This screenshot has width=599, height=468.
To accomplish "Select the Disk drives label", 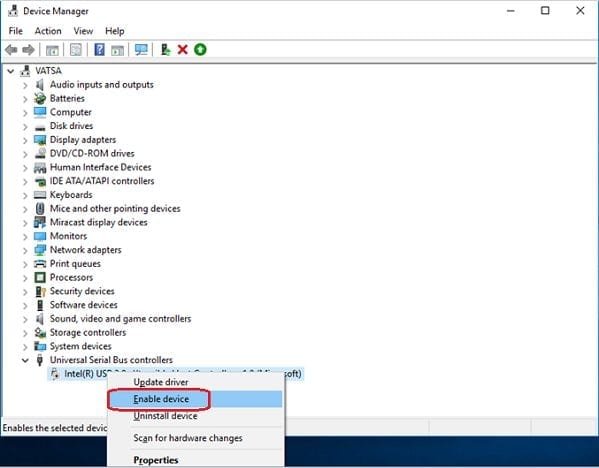I will [x=71, y=126].
